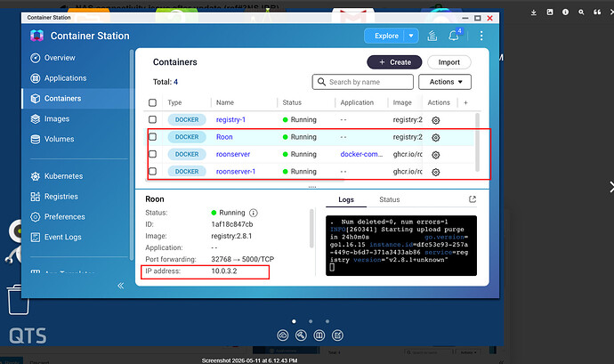Focus the Search by name field
This screenshot has width=614, height=364.
tap(362, 82)
